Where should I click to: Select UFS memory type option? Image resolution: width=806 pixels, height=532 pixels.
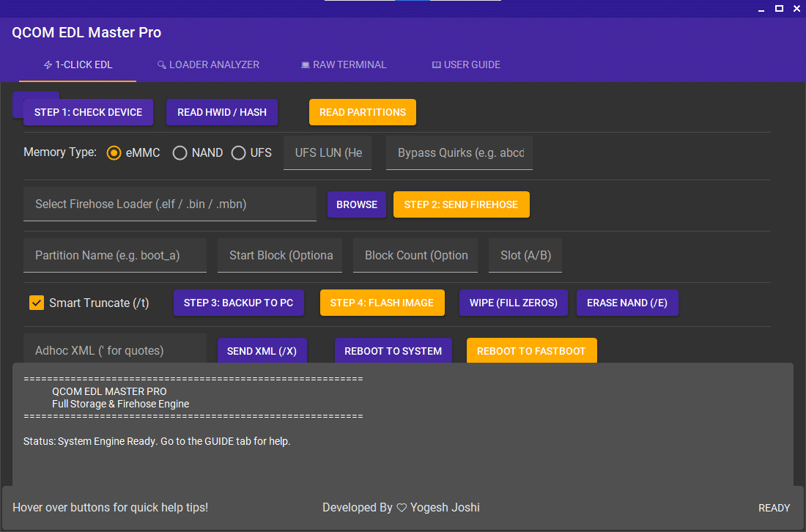click(x=238, y=152)
